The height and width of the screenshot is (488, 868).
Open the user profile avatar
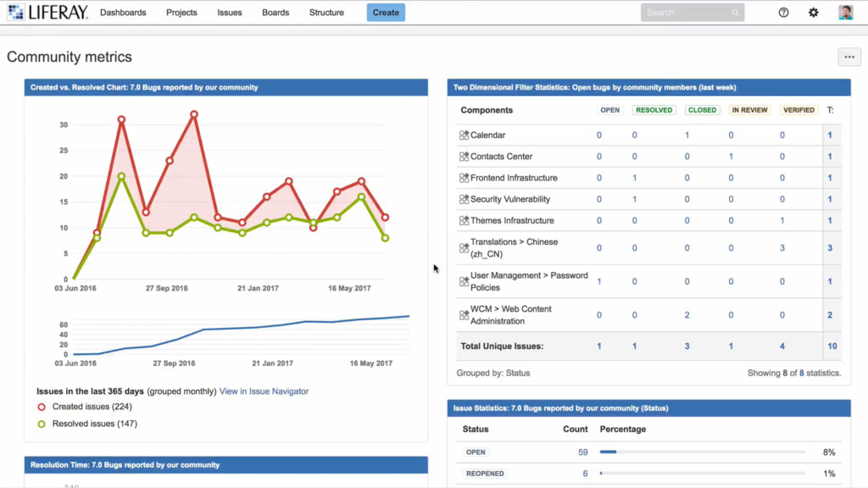pos(845,13)
